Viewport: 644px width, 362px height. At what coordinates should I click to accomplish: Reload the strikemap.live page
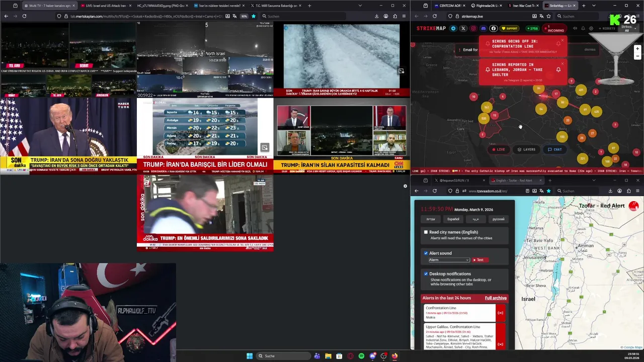tap(435, 16)
